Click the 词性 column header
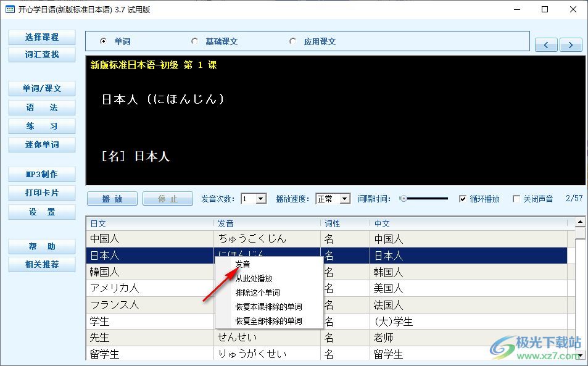Screen dimensions: 588x366 [x=345, y=223]
